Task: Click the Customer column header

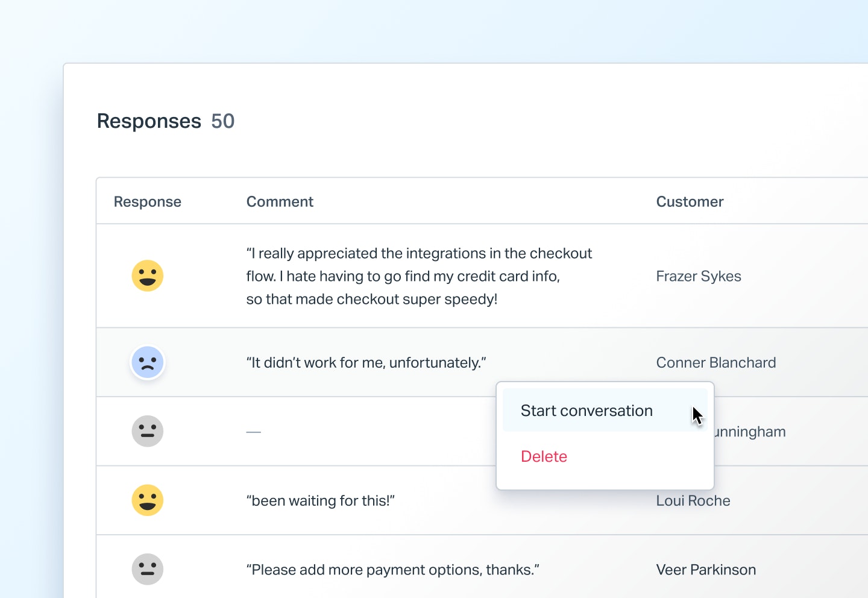Action: (x=690, y=202)
